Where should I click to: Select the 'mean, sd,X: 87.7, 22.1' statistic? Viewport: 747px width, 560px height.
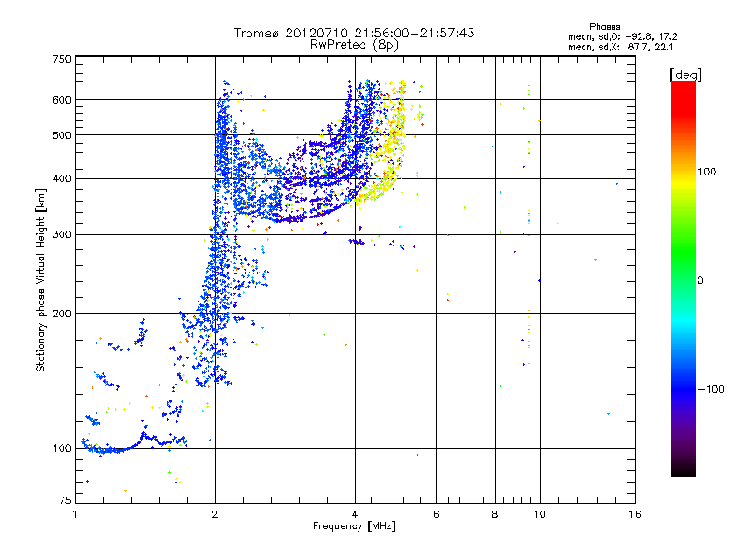click(620, 48)
